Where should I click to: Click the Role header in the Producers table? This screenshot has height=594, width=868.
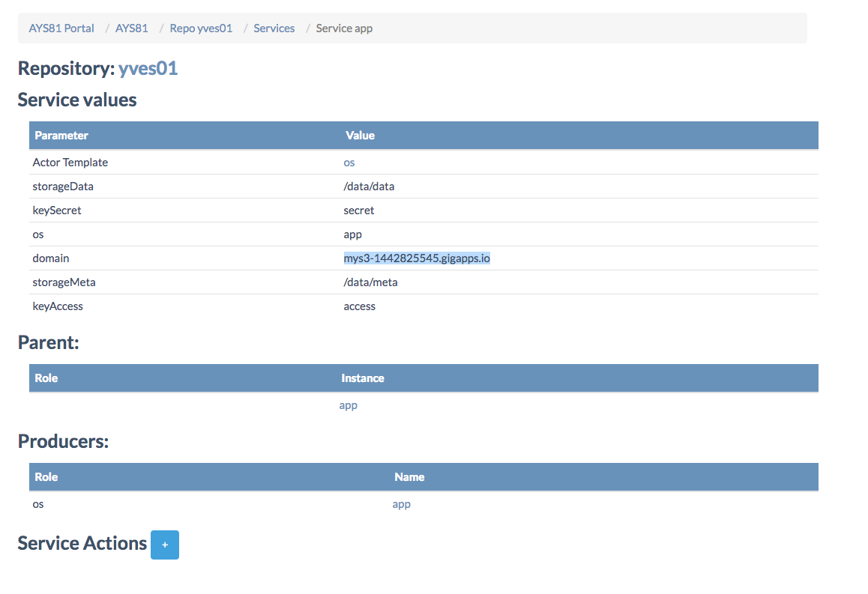[x=46, y=477]
